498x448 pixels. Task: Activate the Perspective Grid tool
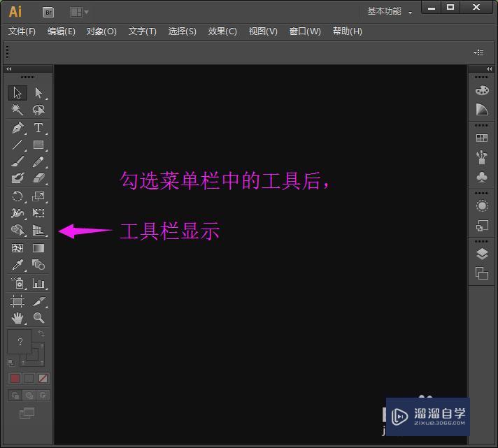[38, 230]
